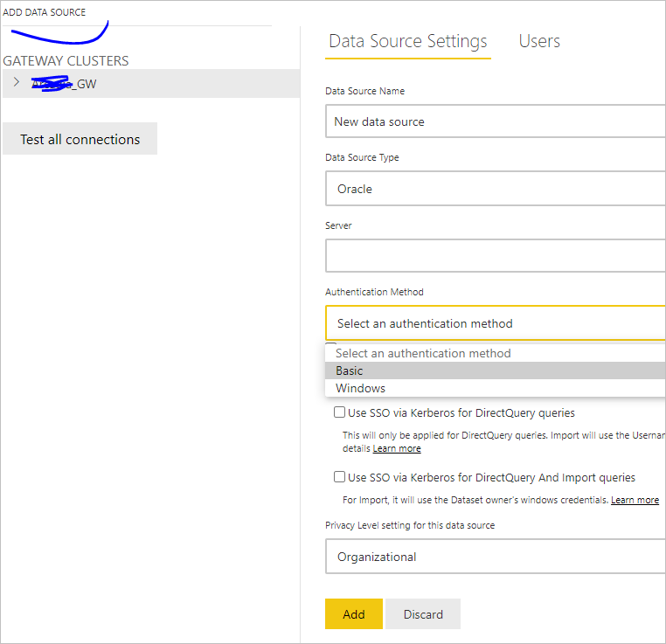666x644 pixels.
Task: Enable SSO via Kerberos for DirectQuery queries
Action: (x=339, y=412)
